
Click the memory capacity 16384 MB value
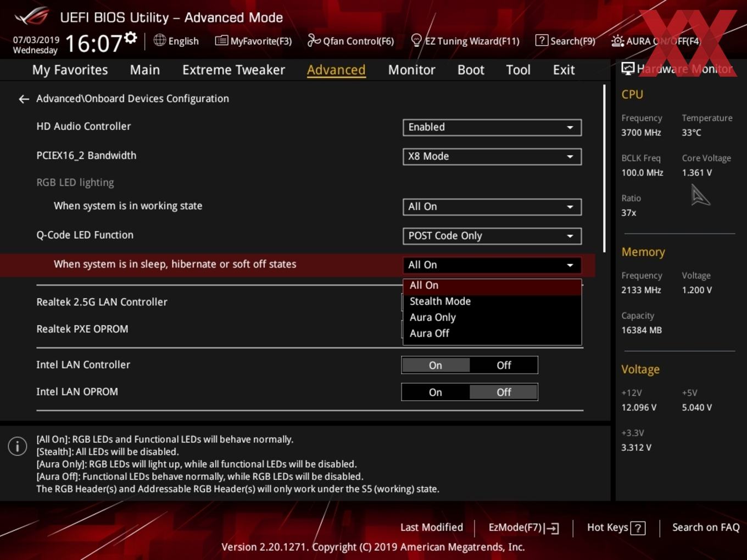[642, 330]
